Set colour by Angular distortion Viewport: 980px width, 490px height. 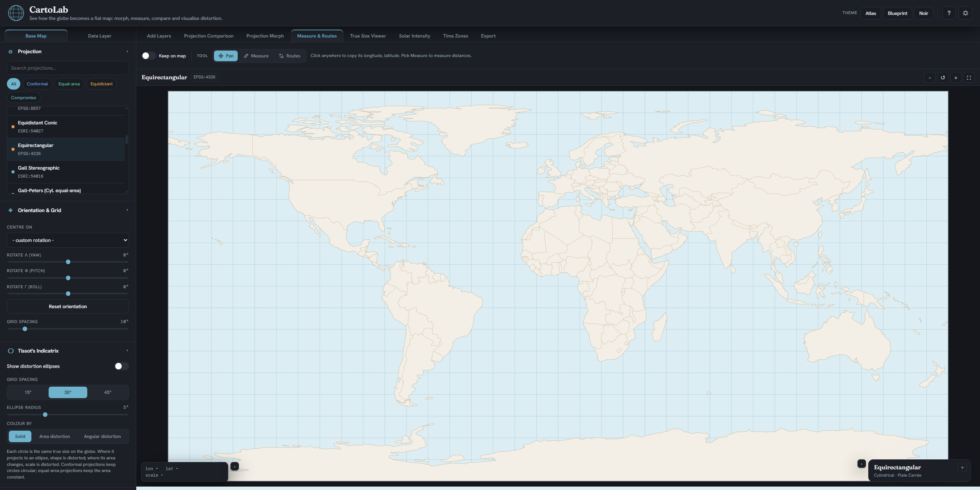[x=102, y=436]
